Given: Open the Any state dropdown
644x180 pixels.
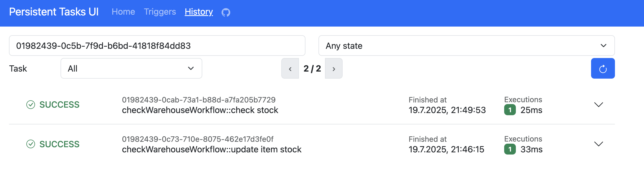Looking at the screenshot, I should pyautogui.click(x=466, y=46).
